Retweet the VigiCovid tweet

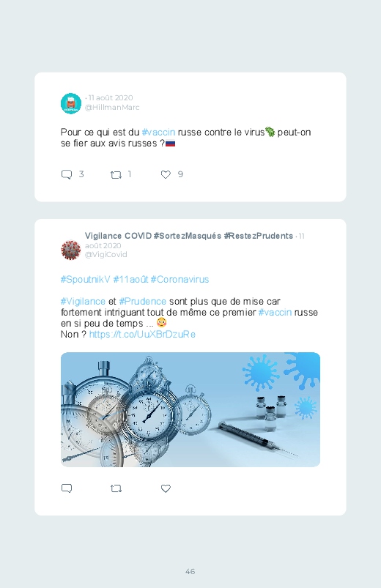[116, 488]
